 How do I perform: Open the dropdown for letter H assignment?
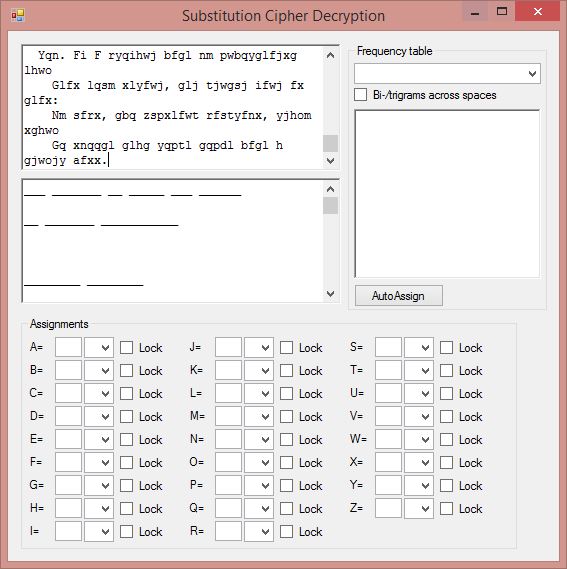[105, 509]
